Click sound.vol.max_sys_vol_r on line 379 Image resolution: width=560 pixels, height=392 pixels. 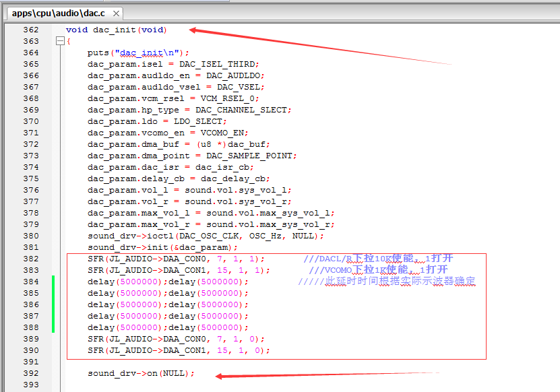coord(268,224)
